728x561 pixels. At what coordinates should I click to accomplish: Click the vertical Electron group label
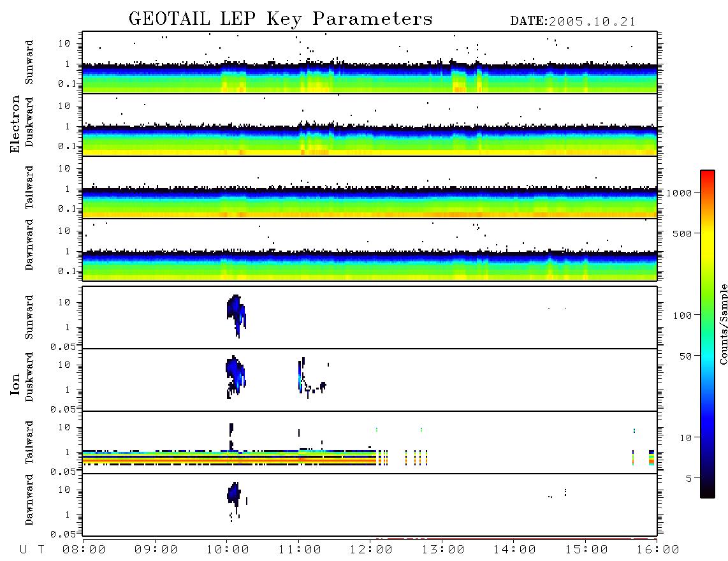[15, 124]
